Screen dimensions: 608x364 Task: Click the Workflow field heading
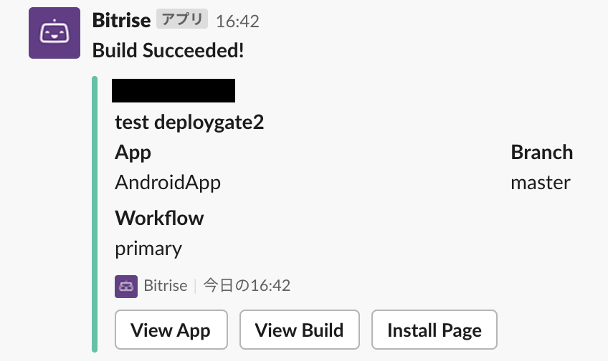pyautogui.click(x=159, y=218)
